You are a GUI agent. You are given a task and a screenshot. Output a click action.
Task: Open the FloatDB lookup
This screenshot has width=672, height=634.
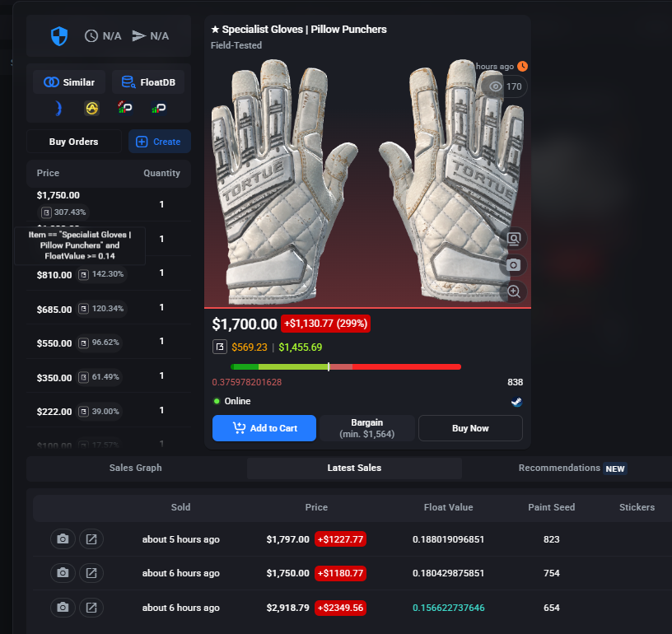(x=148, y=82)
